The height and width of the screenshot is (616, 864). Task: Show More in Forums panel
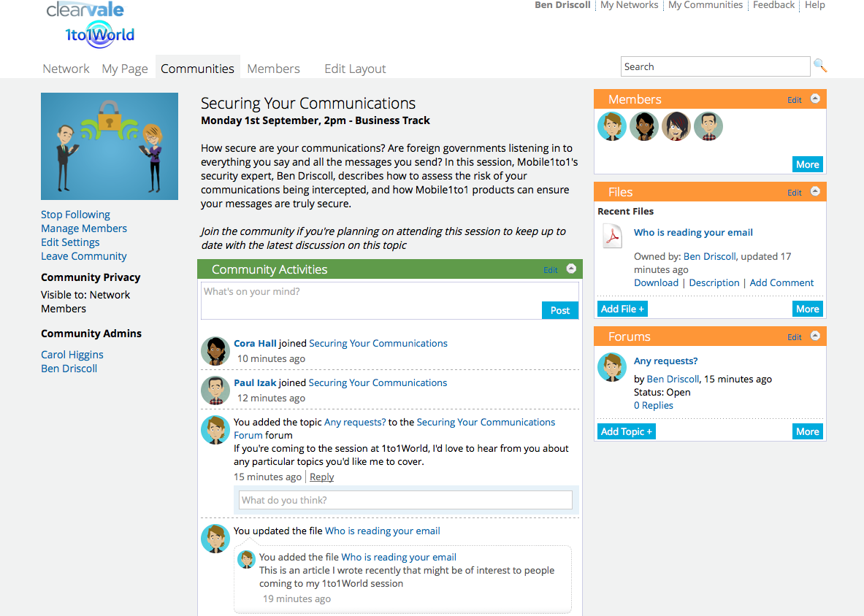tap(807, 431)
